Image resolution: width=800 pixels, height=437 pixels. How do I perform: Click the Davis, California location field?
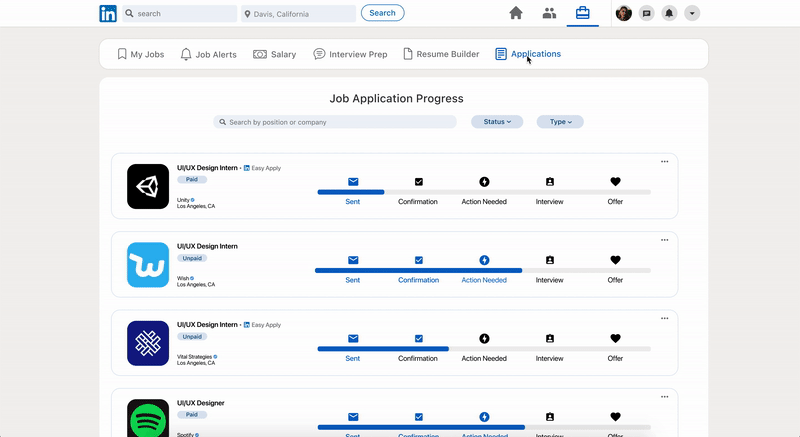click(298, 14)
